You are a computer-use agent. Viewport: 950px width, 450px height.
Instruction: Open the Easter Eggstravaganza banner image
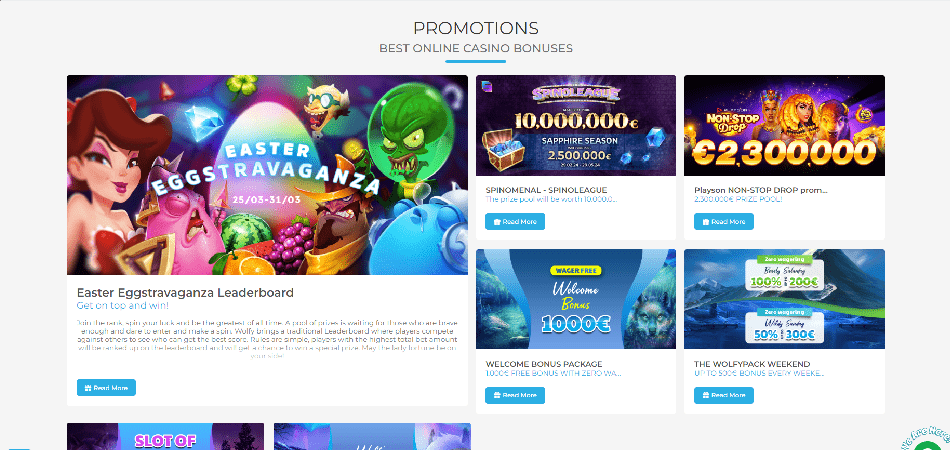coord(267,174)
